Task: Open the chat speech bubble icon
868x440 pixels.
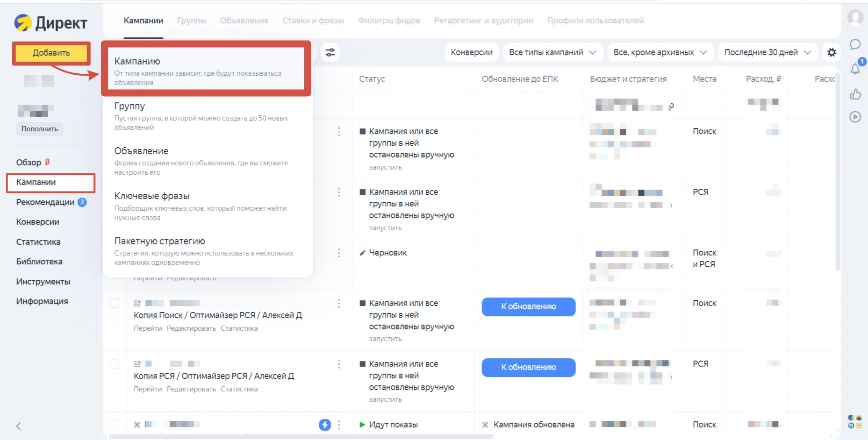Action: coord(855,44)
